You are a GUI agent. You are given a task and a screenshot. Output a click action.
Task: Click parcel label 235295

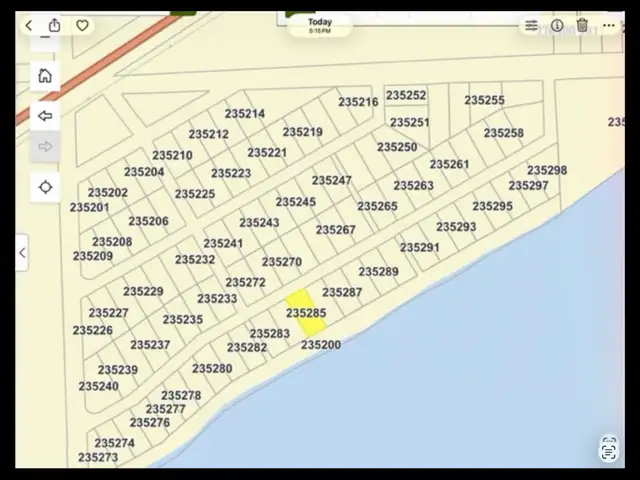492,206
